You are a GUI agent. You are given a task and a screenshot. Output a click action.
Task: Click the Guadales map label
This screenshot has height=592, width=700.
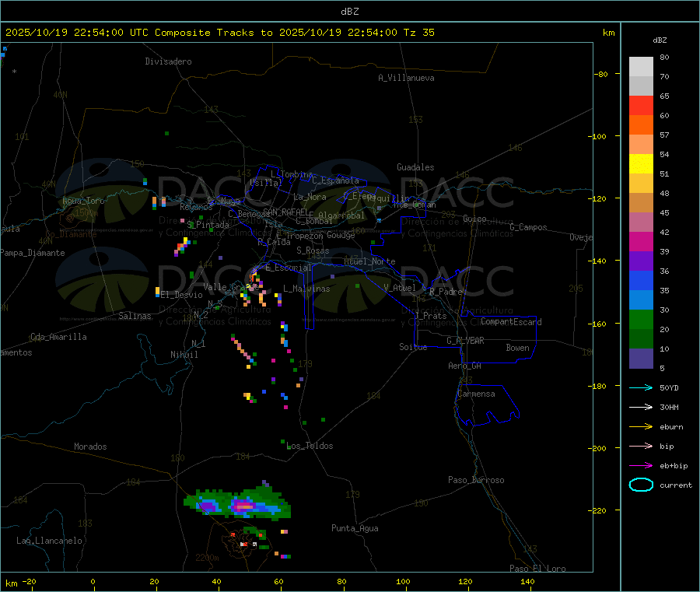pyautogui.click(x=415, y=167)
